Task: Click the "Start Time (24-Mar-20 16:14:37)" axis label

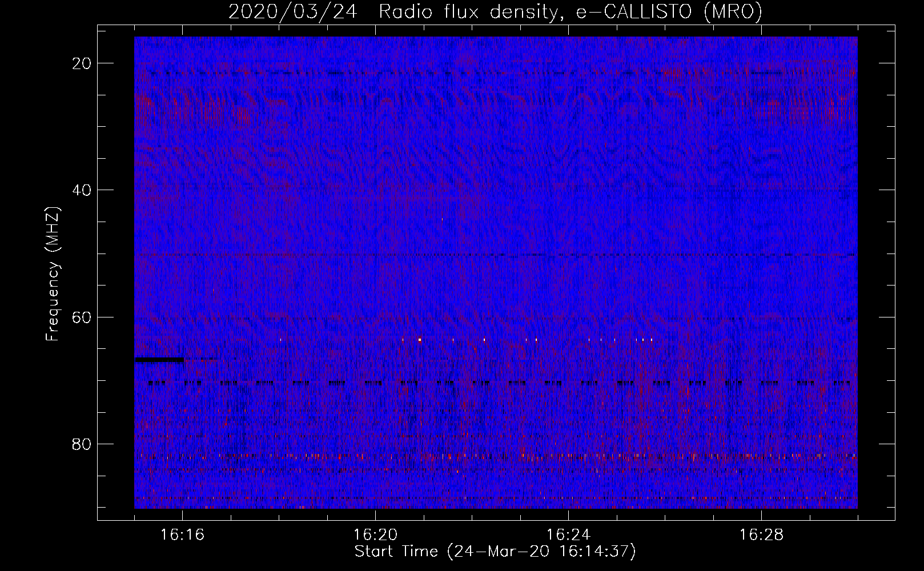Action: click(x=495, y=552)
